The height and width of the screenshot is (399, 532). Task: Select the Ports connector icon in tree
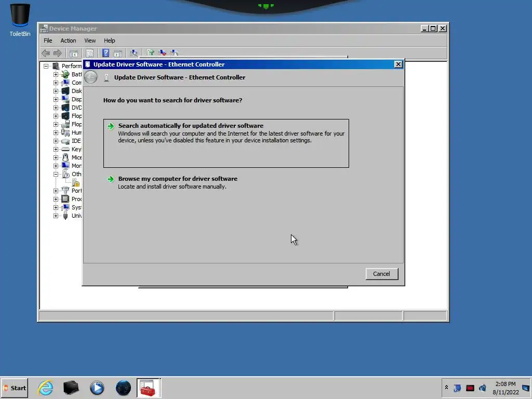tap(65, 191)
